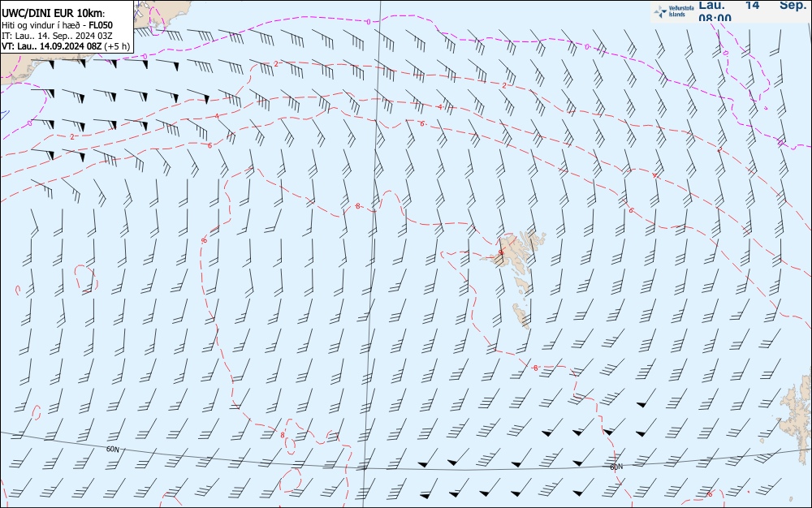
Task: Click the 'Lau. 14 Sep.' date in the header
Action: pos(753,5)
